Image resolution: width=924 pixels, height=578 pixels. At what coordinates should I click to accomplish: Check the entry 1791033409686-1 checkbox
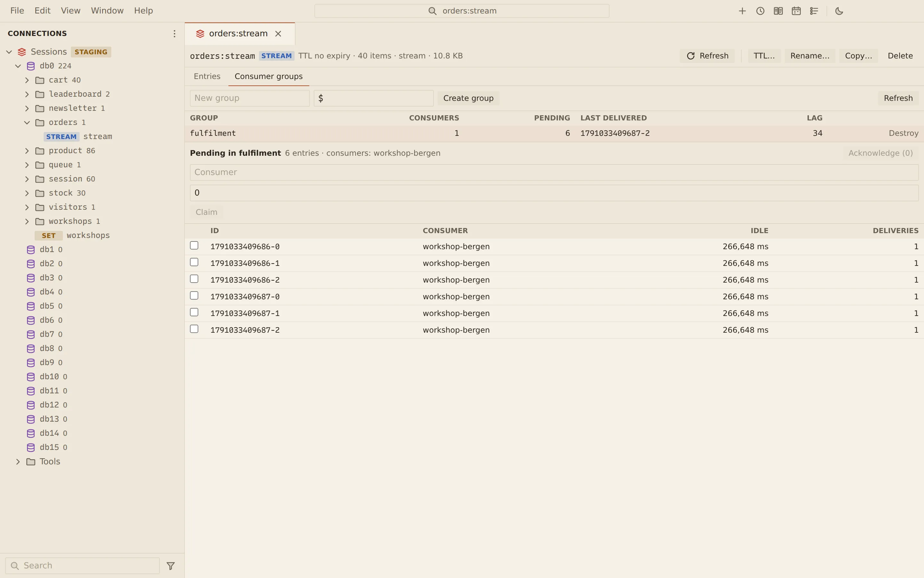[x=194, y=262]
